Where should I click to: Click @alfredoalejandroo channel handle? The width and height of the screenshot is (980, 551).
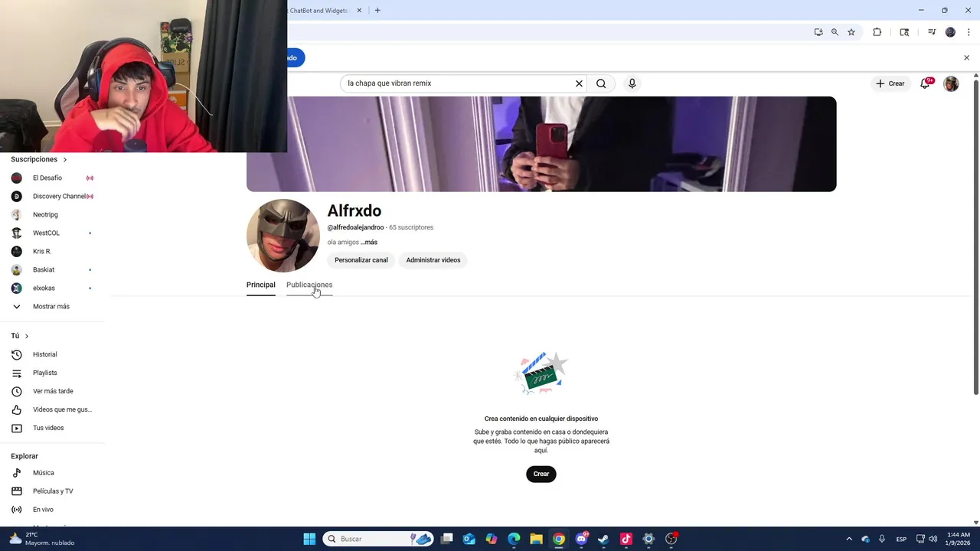[x=355, y=227]
